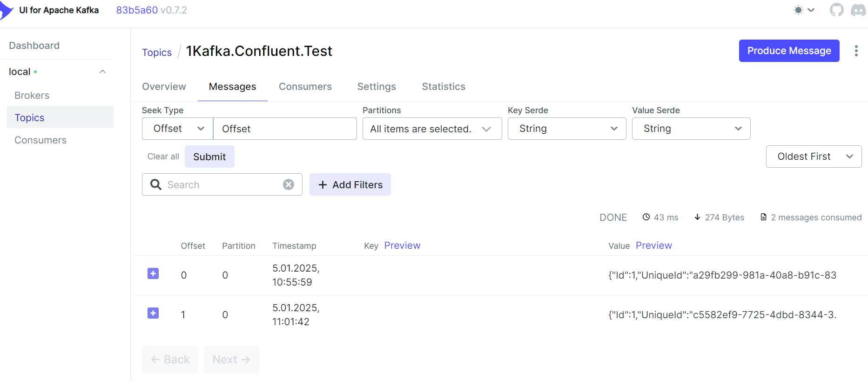The image size is (868, 382).
Task: Open the Seek Type Offset dropdown
Action: click(x=177, y=129)
